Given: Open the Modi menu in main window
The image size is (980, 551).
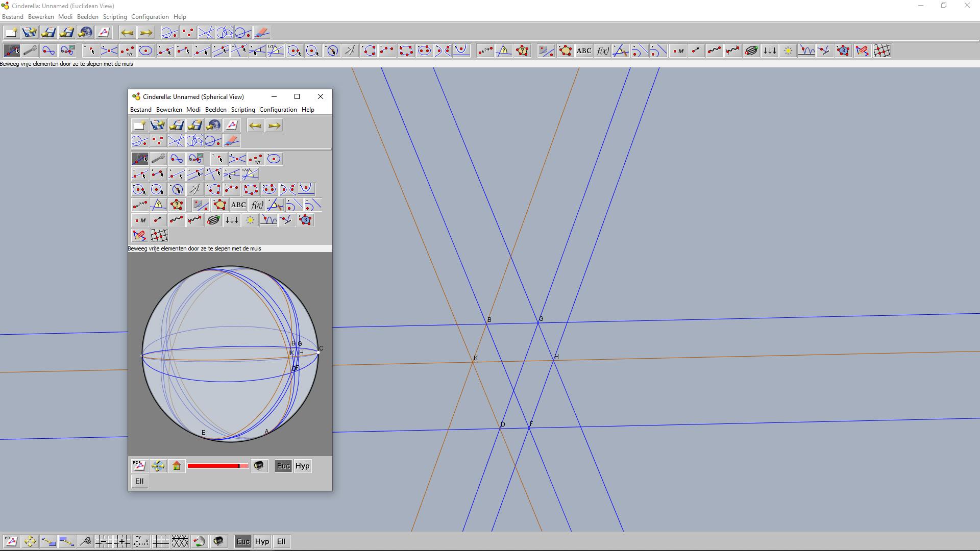Looking at the screenshot, I should coord(65,17).
